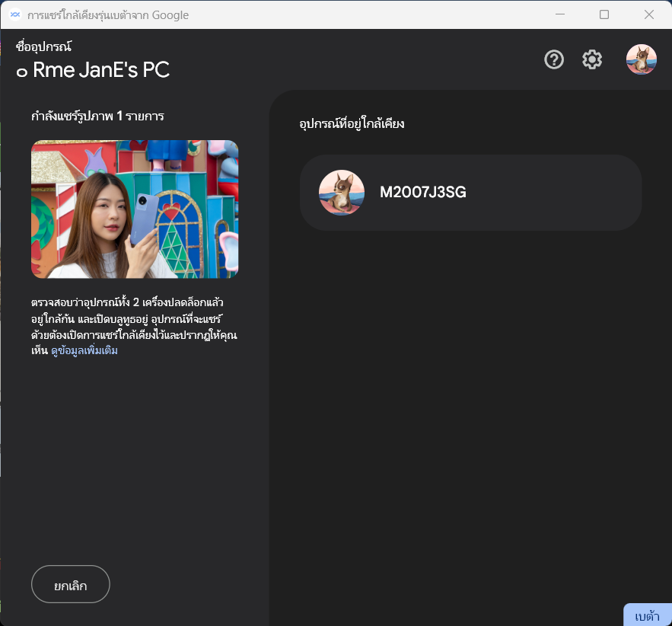Screen dimensions: 672x626
Task: Open the help question mark icon
Action: [554, 59]
